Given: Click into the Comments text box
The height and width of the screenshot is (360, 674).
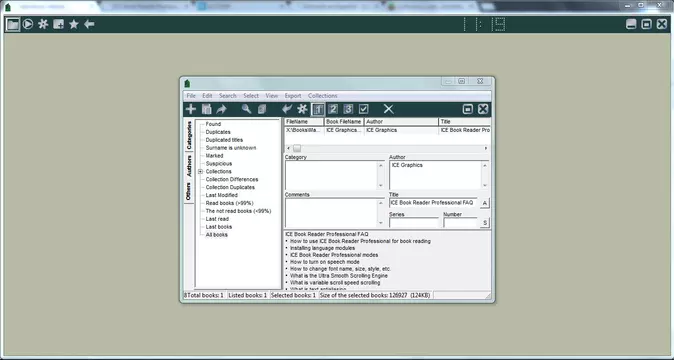Looking at the screenshot, I should (x=331, y=213).
